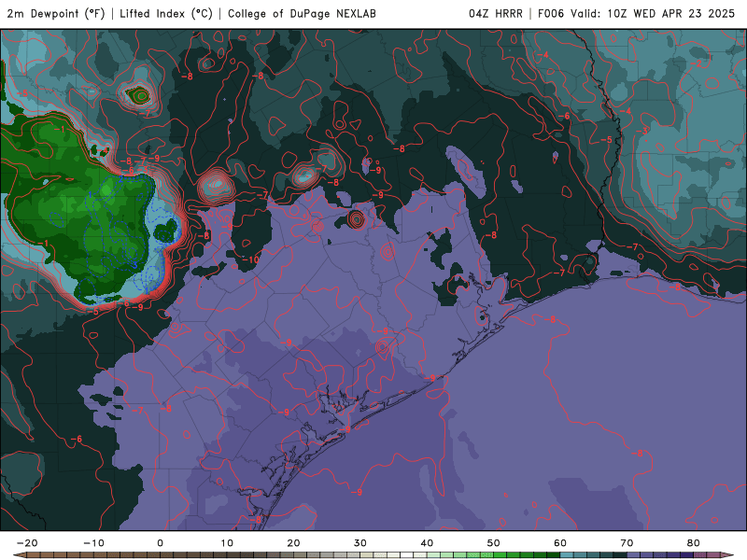Pick the purple swatch below 70
Viewport: 747px width, 560px height.
pyautogui.click(x=634, y=555)
